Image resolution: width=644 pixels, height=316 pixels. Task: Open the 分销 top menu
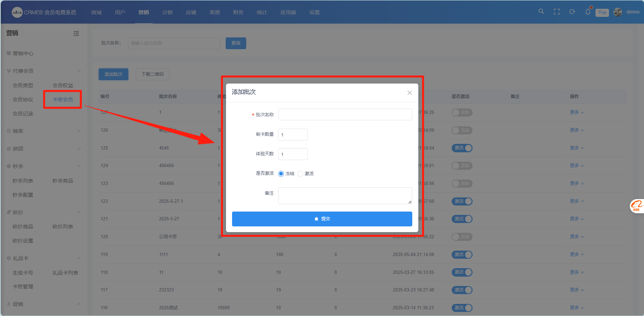click(x=167, y=12)
